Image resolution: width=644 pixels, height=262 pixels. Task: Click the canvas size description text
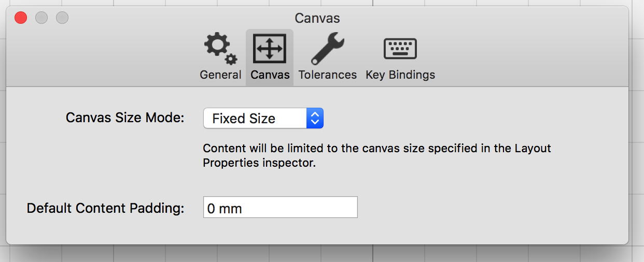tap(377, 155)
